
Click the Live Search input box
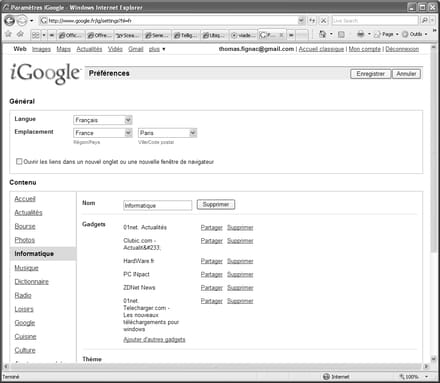click(375, 21)
